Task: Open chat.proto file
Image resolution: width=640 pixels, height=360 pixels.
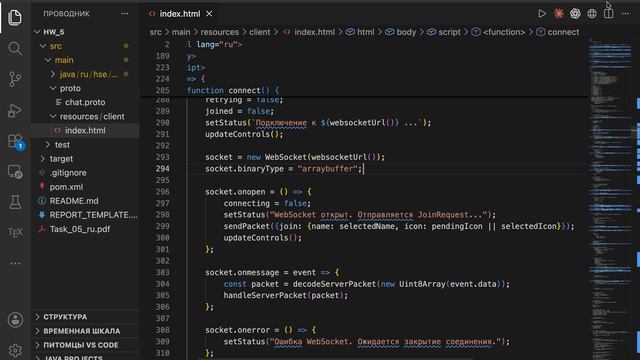Action: tap(86, 102)
